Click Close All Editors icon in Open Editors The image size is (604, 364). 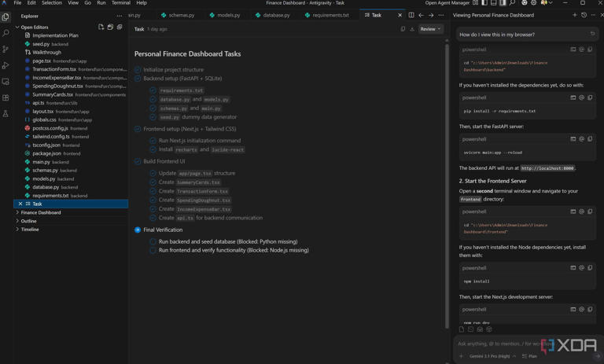120,27
